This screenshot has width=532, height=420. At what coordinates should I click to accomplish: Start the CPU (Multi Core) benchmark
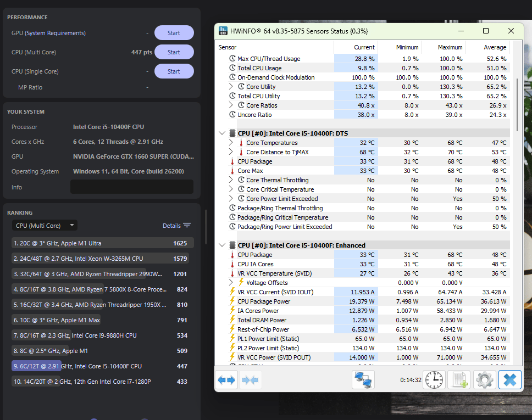(174, 52)
